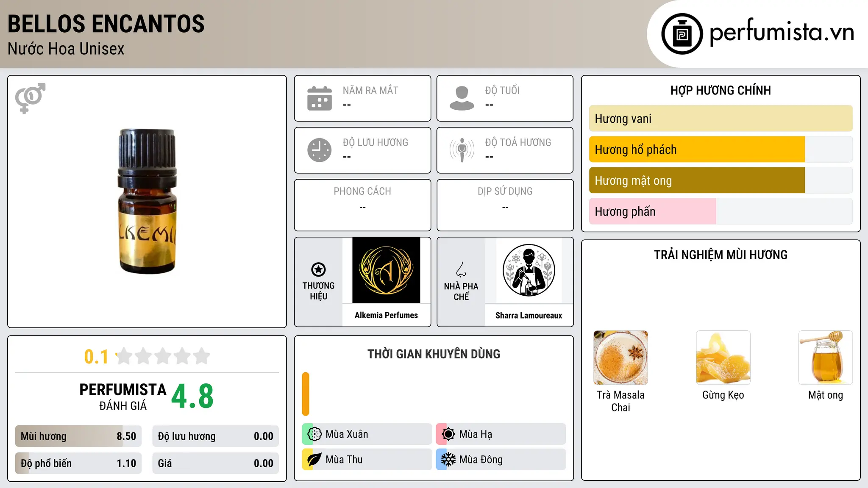Click the ĐỘ TUỔI label
This screenshot has height=488, width=868.
point(502,90)
